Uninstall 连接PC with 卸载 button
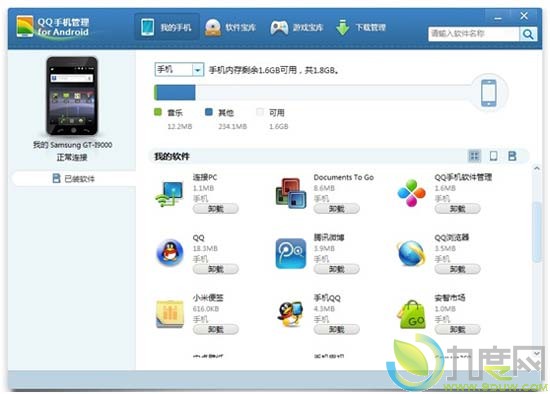This screenshot has height=394, width=550. click(x=216, y=209)
